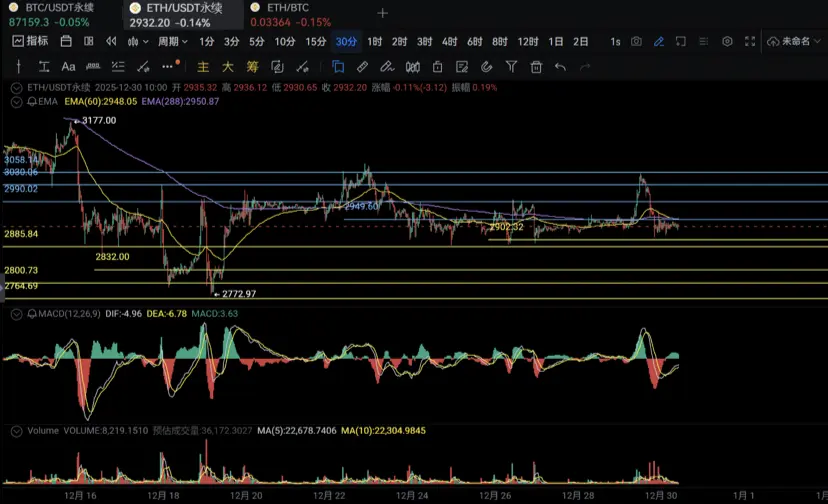Open the 指标 indicators panel
The width and height of the screenshot is (828, 504).
pos(31,41)
